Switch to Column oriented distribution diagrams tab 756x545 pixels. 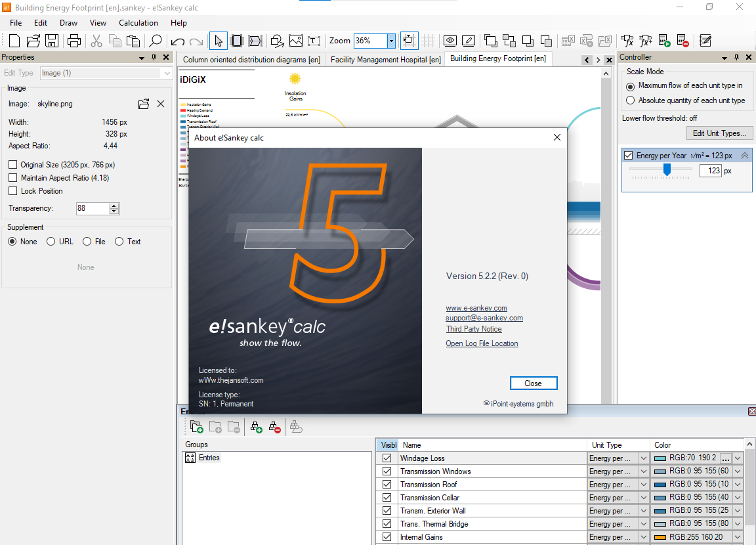252,59
